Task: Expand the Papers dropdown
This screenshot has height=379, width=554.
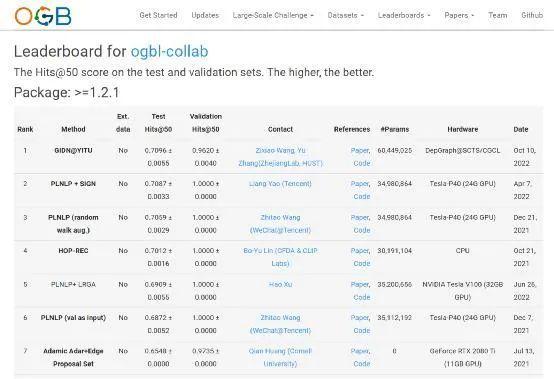Action: click(x=459, y=16)
